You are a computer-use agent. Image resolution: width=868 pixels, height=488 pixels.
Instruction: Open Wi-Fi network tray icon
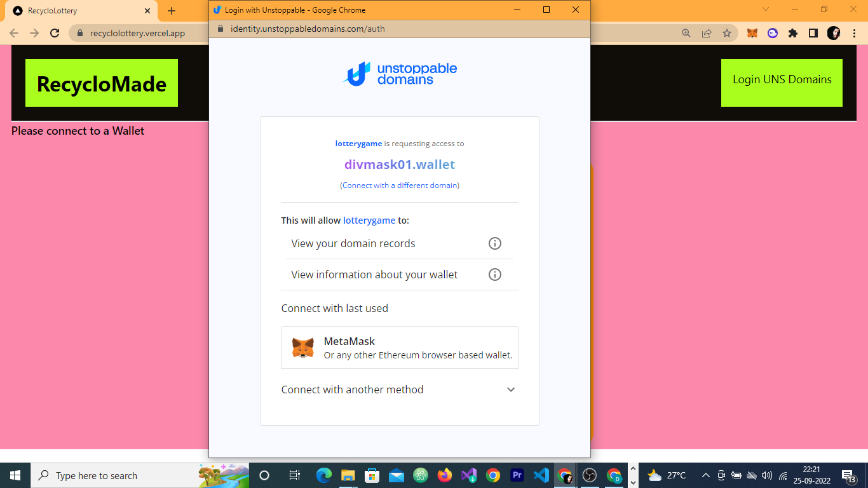(783, 475)
